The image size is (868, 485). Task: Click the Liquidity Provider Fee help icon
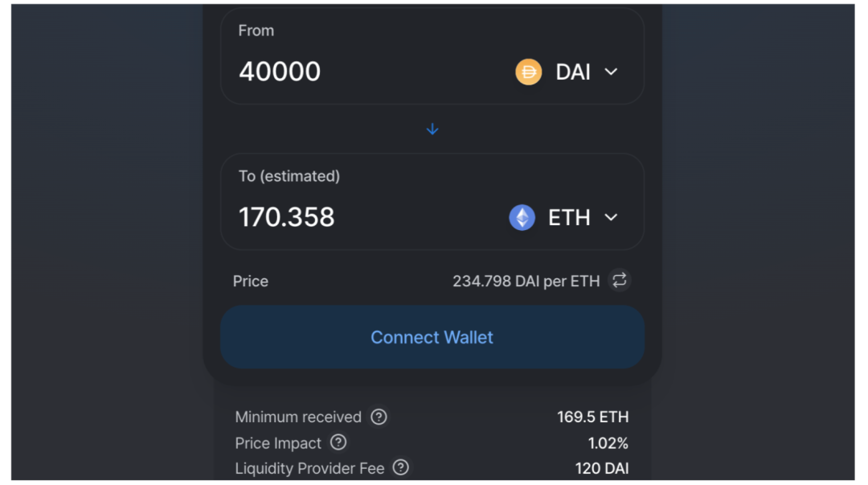pyautogui.click(x=399, y=468)
